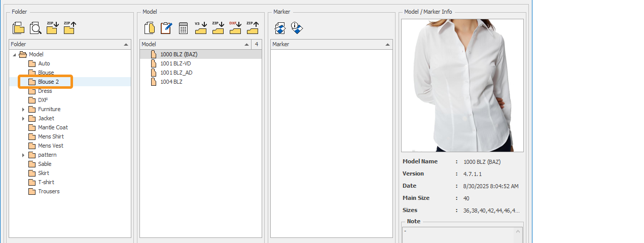The height and width of the screenshot is (243, 644).
Task: Click the new folder icon in Folder panel
Action: coord(18,28)
